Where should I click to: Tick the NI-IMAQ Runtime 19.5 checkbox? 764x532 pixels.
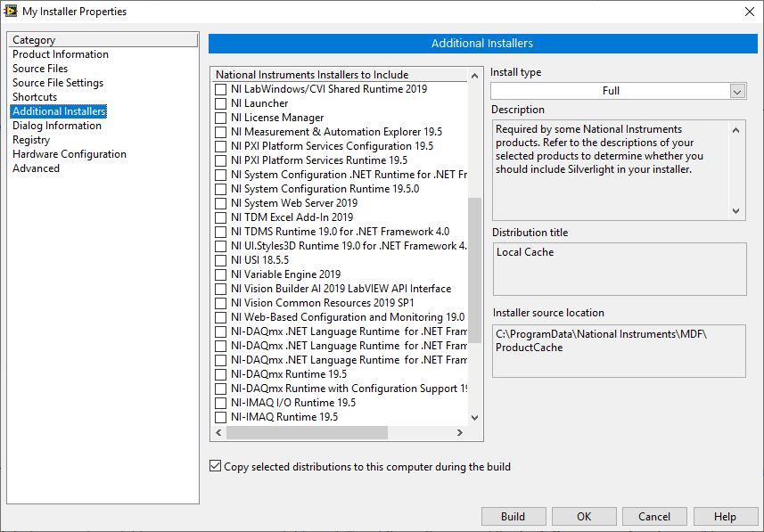click(x=221, y=417)
